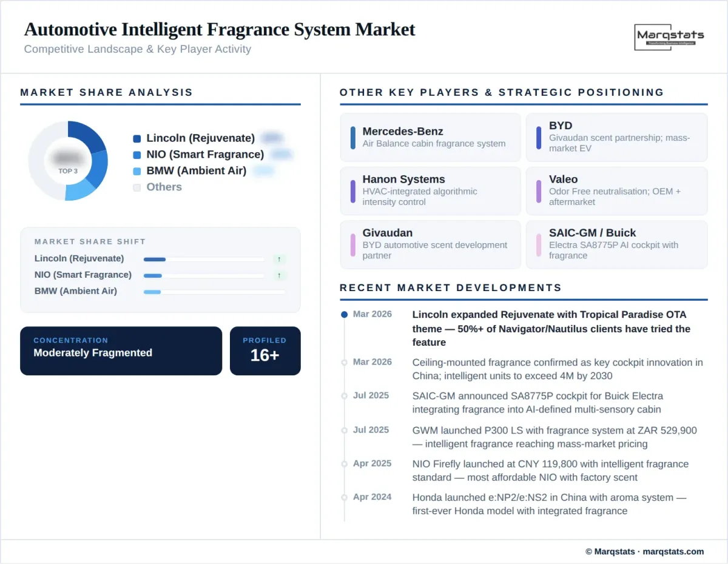This screenshot has width=728, height=564.
Task: Click the TOP 3 donut chart center
Action: coord(68,161)
